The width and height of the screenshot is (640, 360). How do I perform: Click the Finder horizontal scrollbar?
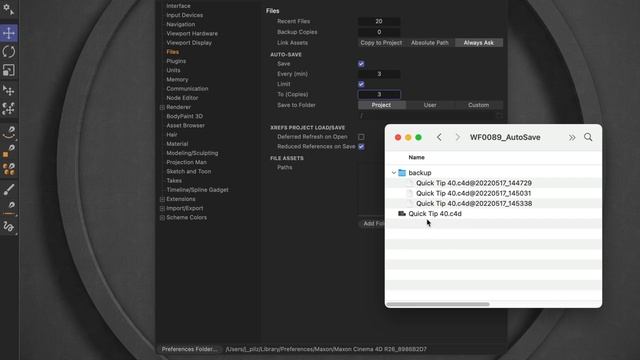438,304
